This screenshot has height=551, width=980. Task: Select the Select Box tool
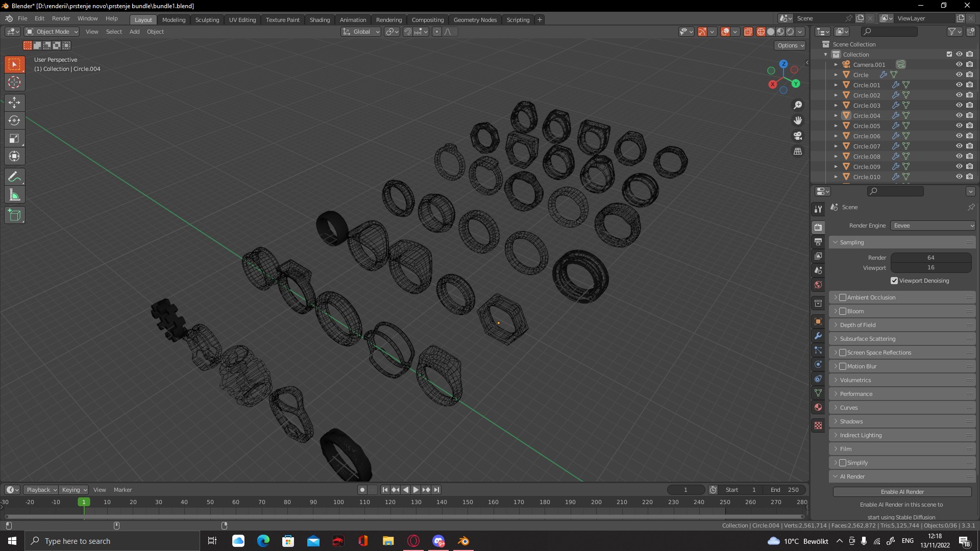pyautogui.click(x=14, y=64)
